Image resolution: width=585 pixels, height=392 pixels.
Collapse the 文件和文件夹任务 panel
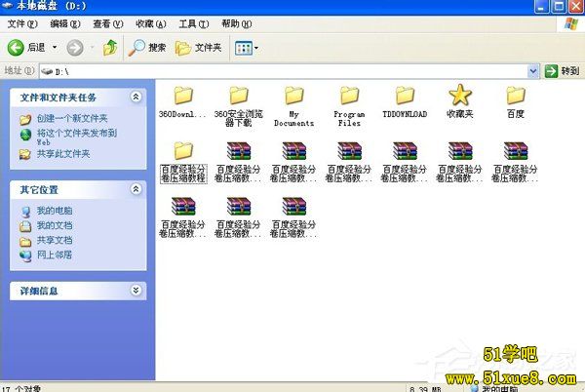click(136, 98)
